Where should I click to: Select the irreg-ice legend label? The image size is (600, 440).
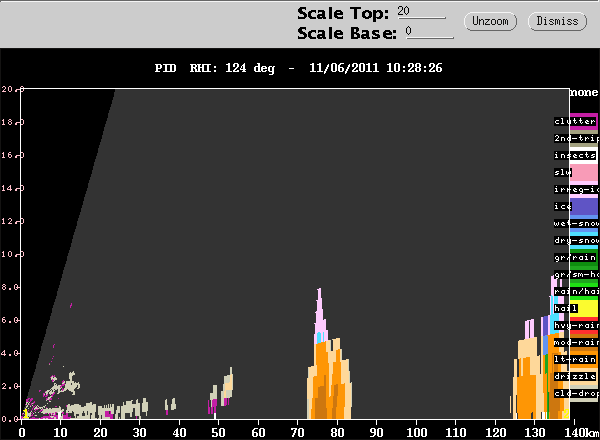tap(576, 189)
